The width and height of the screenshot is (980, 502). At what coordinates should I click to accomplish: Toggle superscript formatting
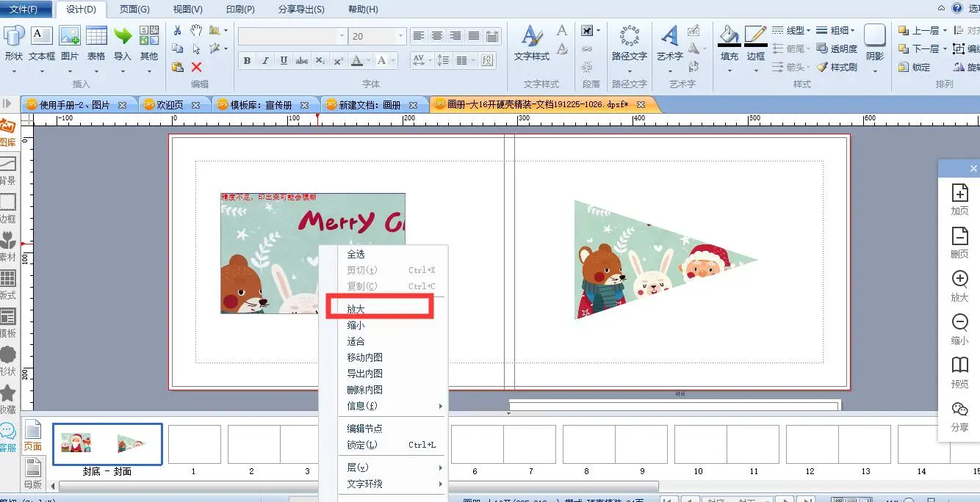click(x=338, y=61)
